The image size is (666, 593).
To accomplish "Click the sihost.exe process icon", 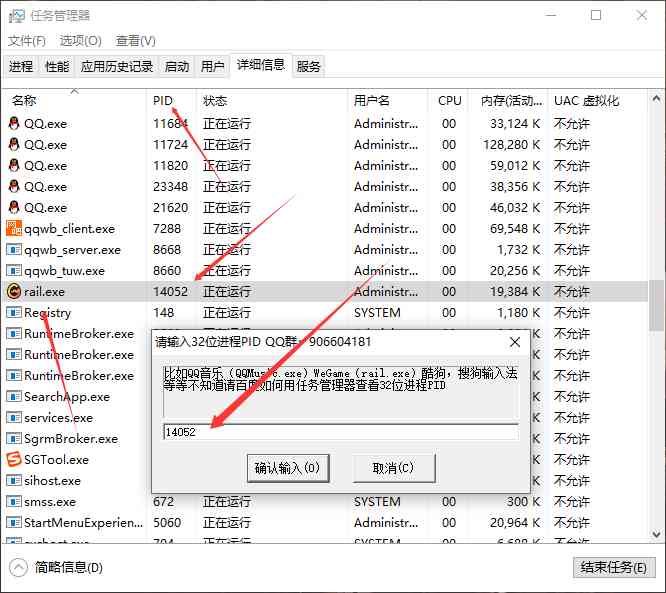I will coord(14,480).
